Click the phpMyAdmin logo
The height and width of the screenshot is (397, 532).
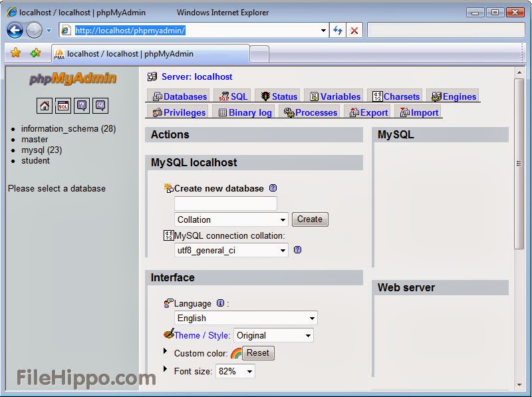click(72, 78)
